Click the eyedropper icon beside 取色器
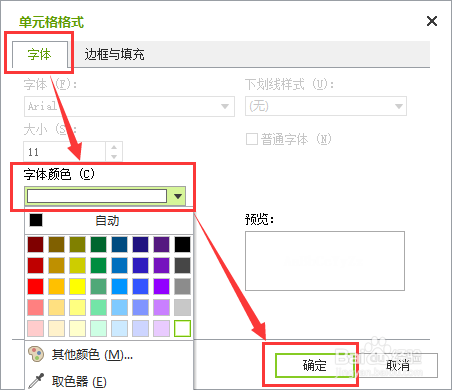Viewport: 452px width, 390px height. coord(36,381)
